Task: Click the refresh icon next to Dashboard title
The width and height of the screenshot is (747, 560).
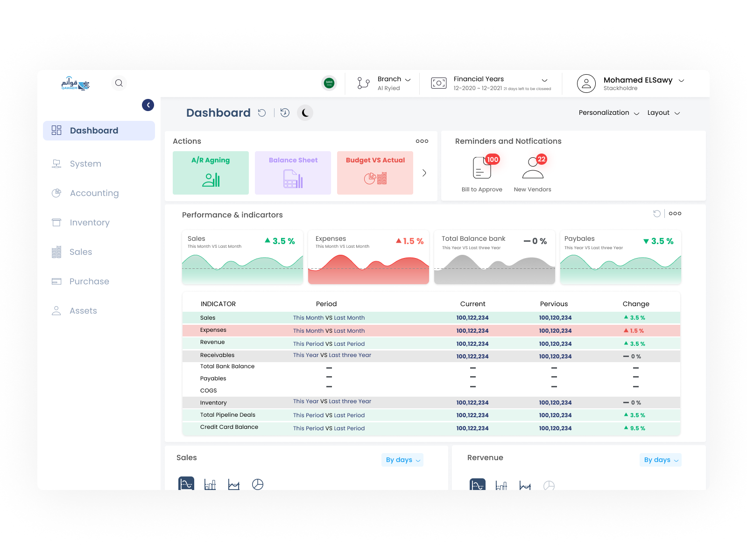Action: pyautogui.click(x=262, y=113)
